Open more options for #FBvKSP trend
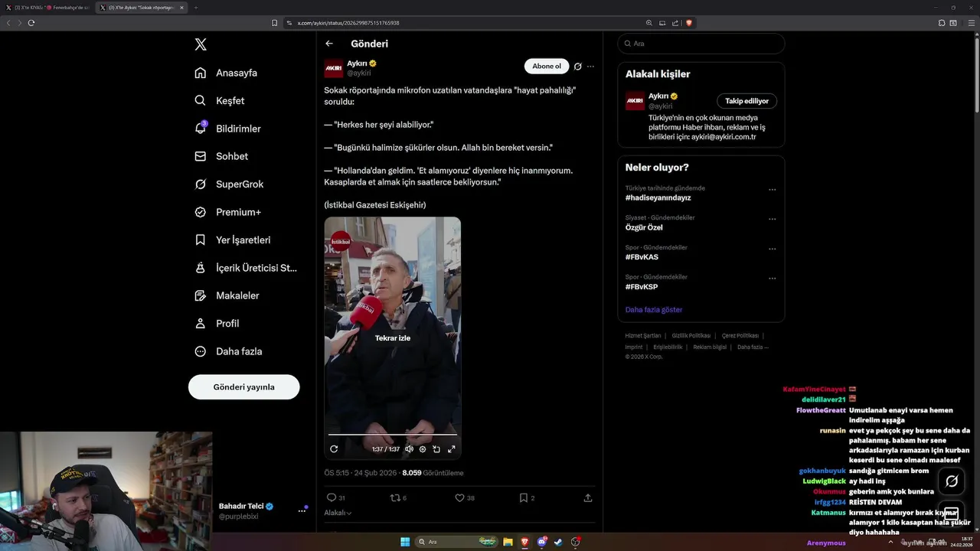The width and height of the screenshot is (980, 551). 772,279
